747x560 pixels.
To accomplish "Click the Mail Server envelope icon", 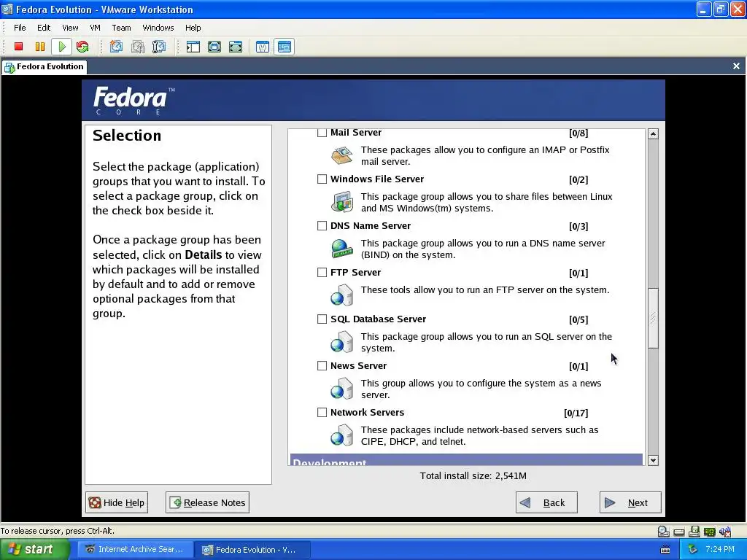I will tap(342, 155).
